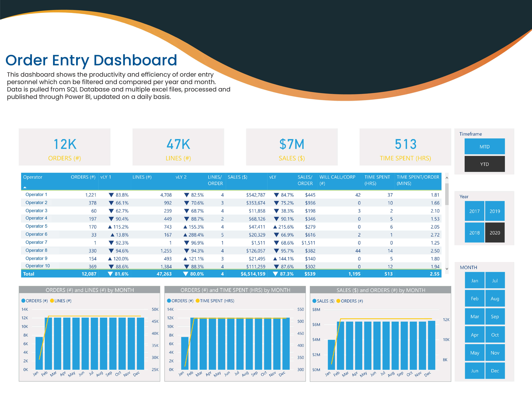The width and height of the screenshot is (532, 403).
Task: Pick Jun in the MONTH slicer
Action: (x=474, y=371)
